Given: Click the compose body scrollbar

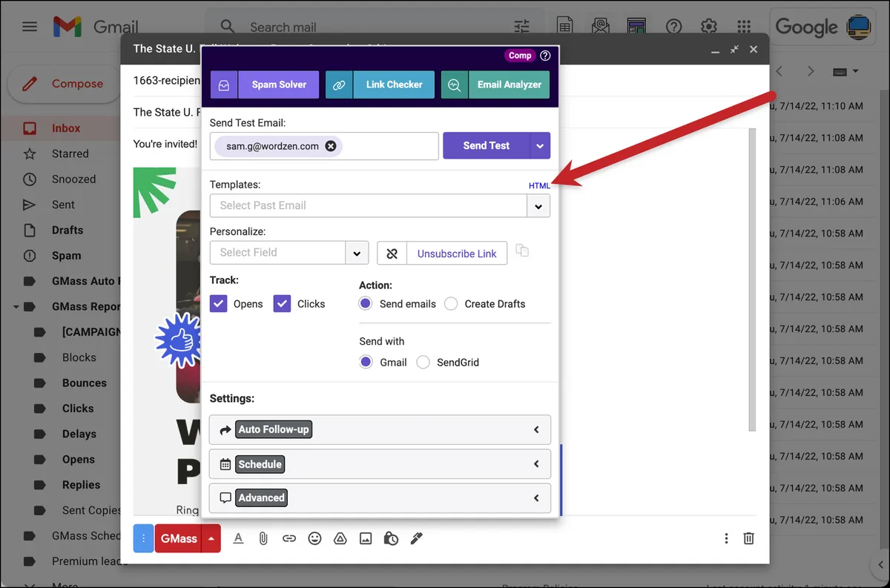Looking at the screenshot, I should [752, 280].
